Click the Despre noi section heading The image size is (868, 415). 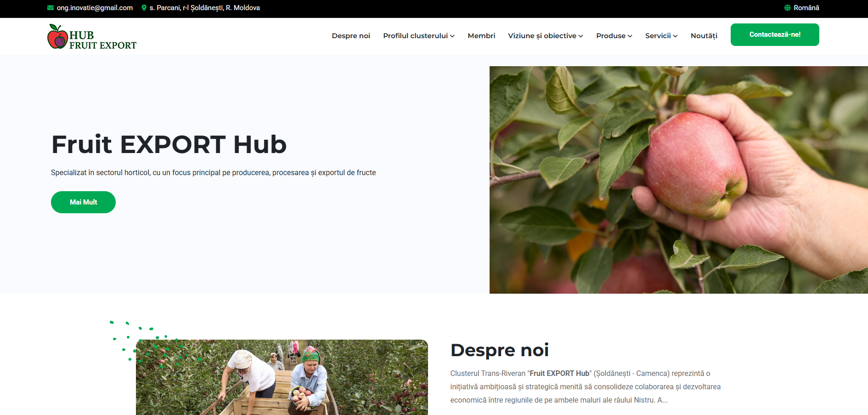point(500,350)
